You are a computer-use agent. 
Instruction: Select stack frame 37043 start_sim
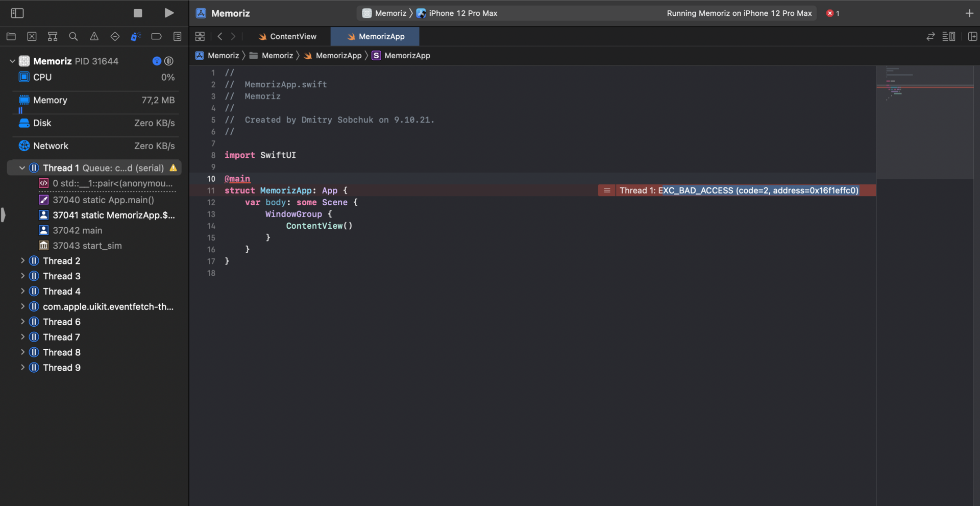(x=81, y=246)
